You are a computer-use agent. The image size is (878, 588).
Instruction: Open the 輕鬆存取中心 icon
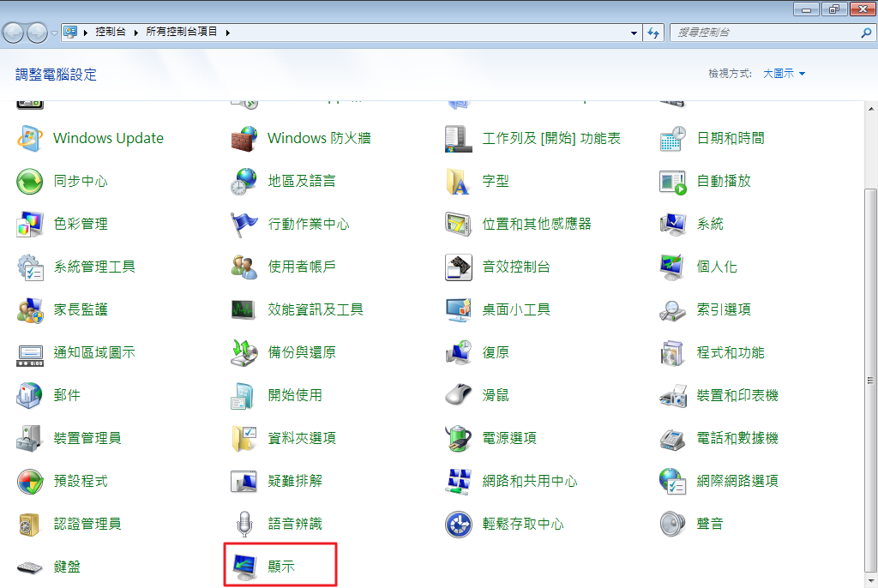coord(459,525)
